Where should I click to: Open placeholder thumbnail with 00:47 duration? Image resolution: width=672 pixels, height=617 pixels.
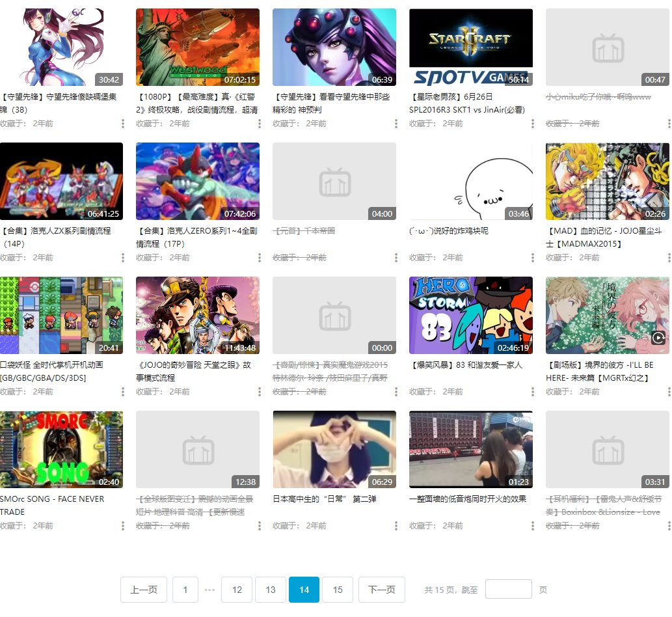608,47
